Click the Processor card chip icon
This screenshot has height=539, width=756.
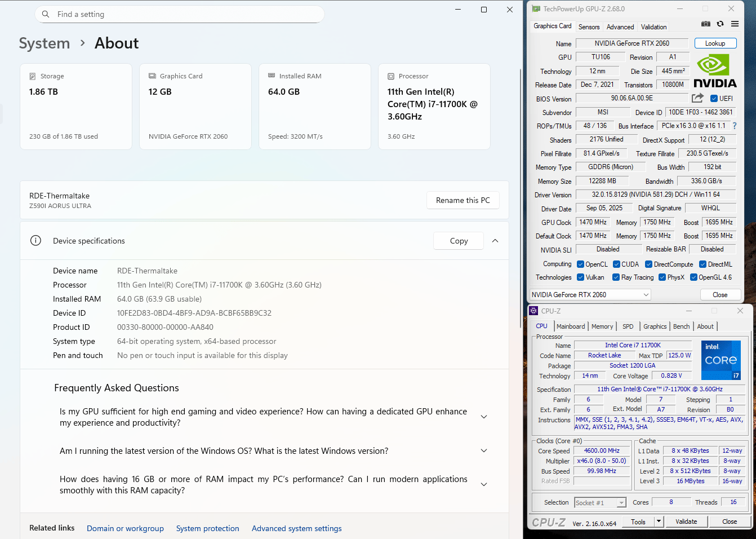coord(391,76)
